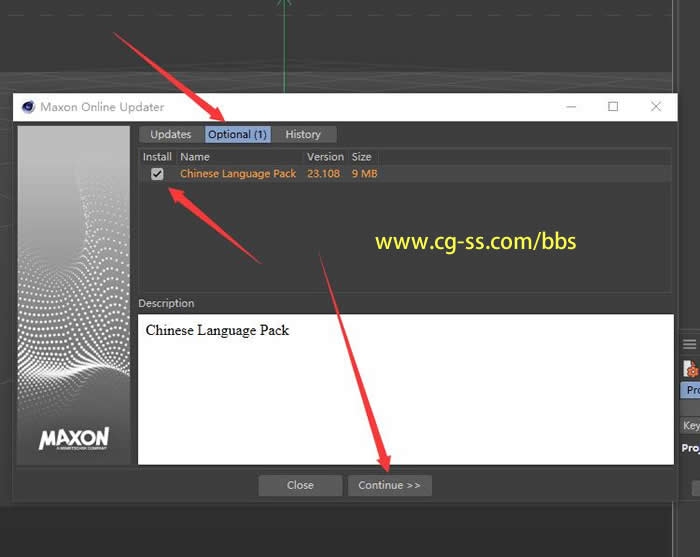Switch to the Updates tab
Viewport: 700px width, 557px height.
coord(171,134)
